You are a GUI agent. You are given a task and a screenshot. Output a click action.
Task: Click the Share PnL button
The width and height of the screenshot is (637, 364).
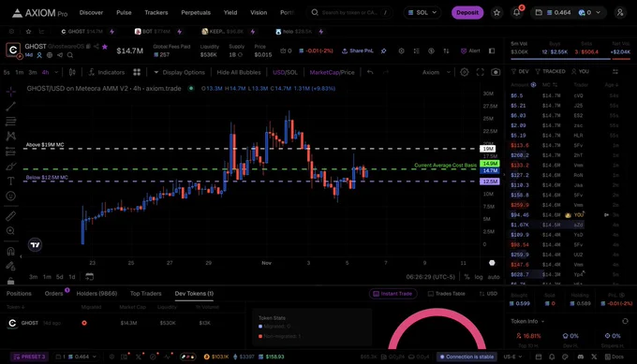358,51
